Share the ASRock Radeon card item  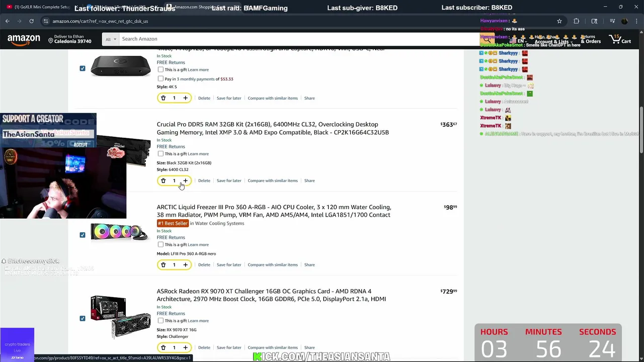tap(309, 347)
